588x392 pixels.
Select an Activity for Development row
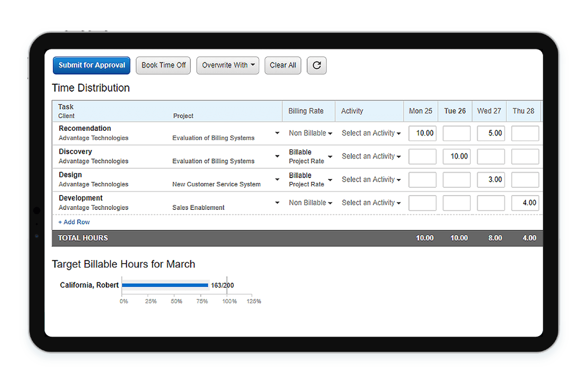pyautogui.click(x=371, y=203)
